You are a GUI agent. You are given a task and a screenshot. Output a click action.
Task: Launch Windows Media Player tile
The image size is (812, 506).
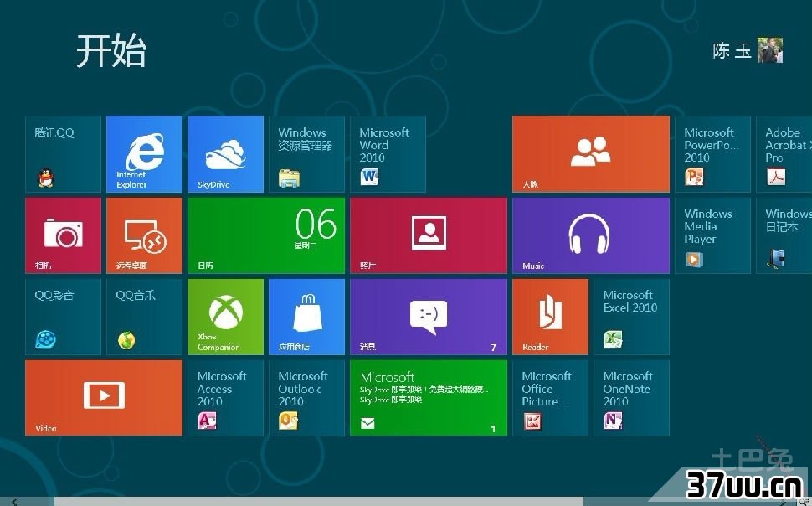712,235
